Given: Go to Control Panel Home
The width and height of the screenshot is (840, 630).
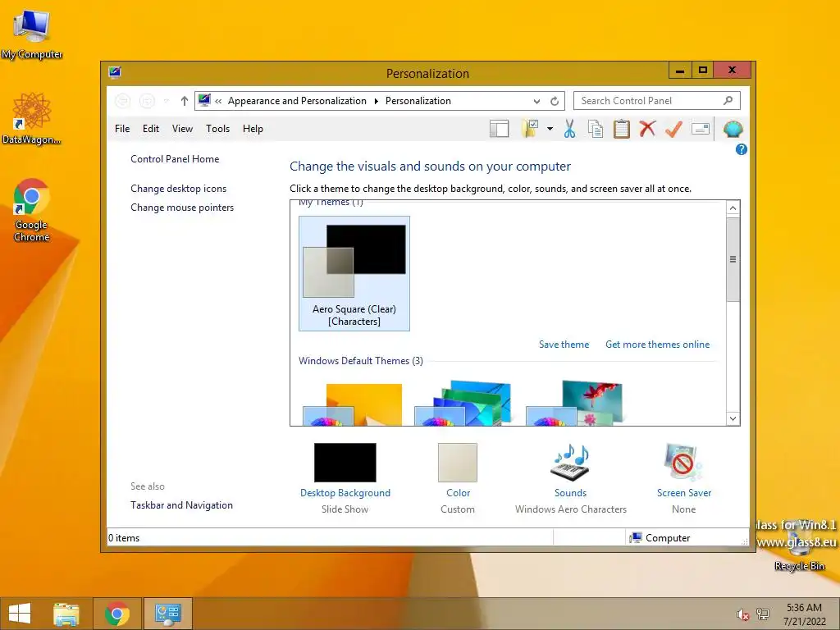Looking at the screenshot, I should point(175,159).
